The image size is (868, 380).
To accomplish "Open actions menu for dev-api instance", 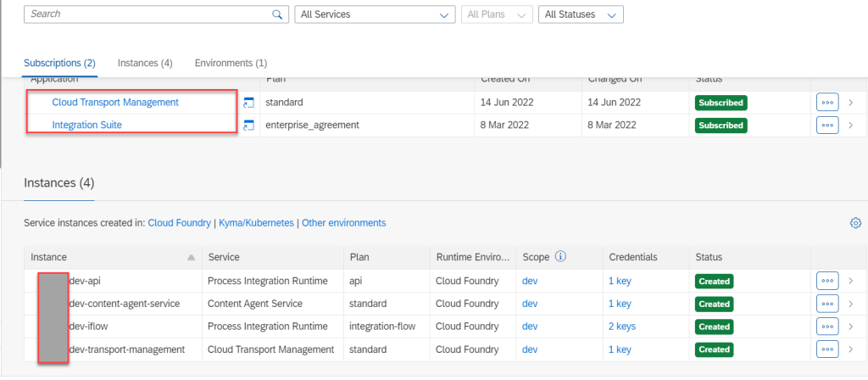I will 827,281.
